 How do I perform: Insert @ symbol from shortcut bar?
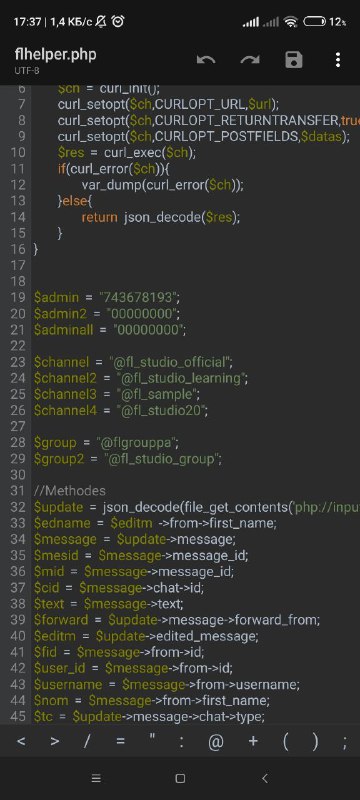pyautogui.click(x=216, y=741)
